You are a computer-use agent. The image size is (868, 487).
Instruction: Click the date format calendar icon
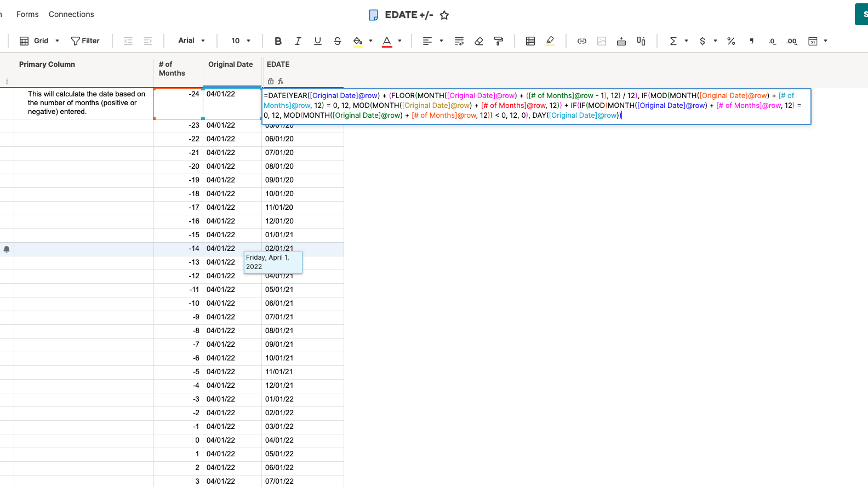coord(813,41)
